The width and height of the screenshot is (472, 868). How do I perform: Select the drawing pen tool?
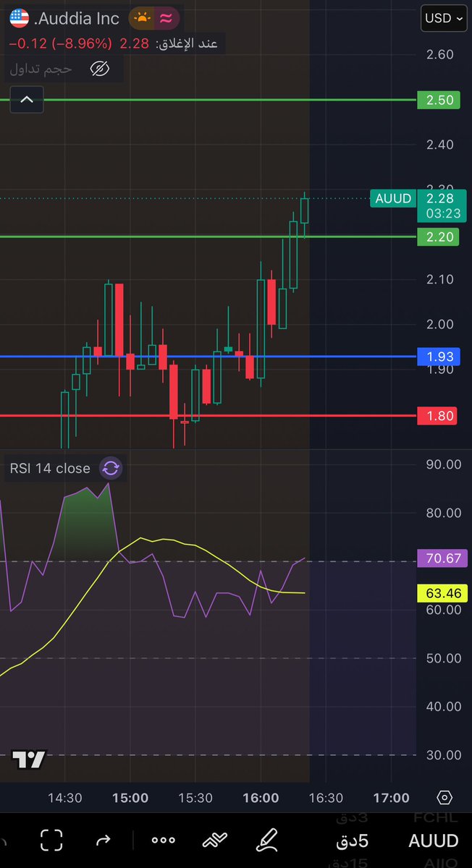268,841
